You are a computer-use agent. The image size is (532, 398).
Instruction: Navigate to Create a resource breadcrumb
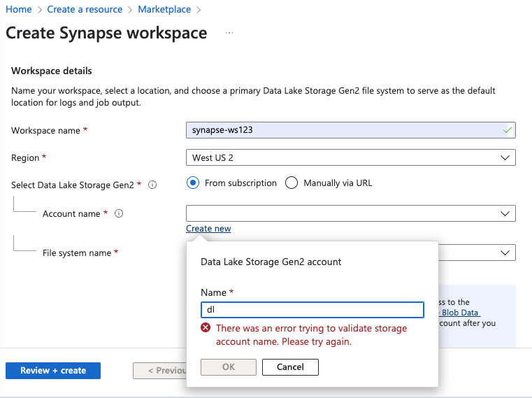click(x=85, y=9)
